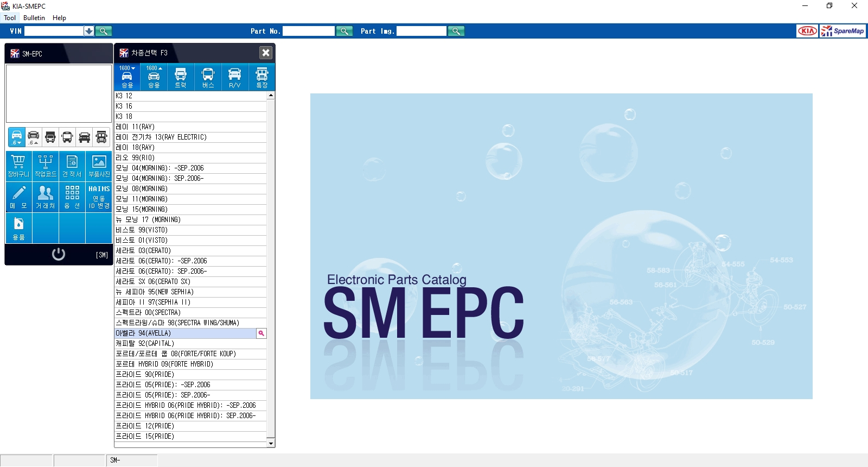Open HAIMS 연동 ID 변경

tap(99, 197)
